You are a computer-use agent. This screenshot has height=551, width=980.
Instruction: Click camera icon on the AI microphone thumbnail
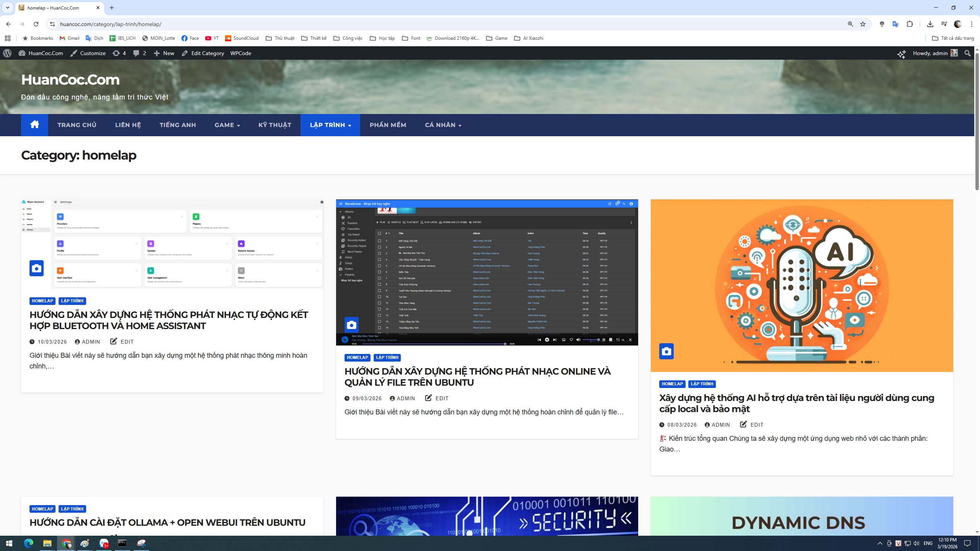(x=666, y=351)
